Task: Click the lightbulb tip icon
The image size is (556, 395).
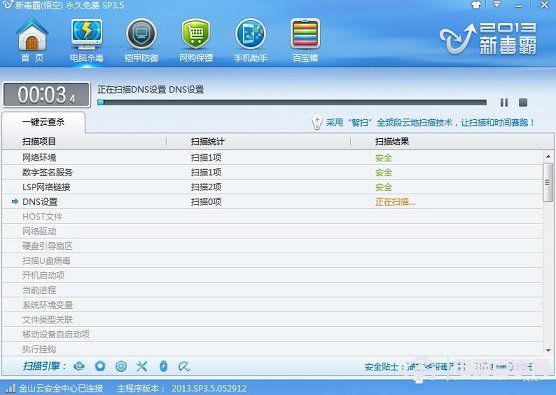Action: coord(316,122)
